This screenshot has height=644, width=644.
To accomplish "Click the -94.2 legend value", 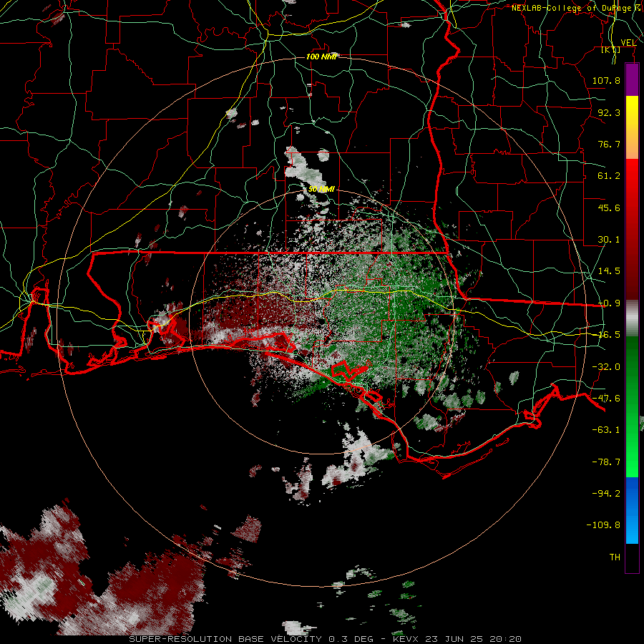I will click(x=606, y=494).
